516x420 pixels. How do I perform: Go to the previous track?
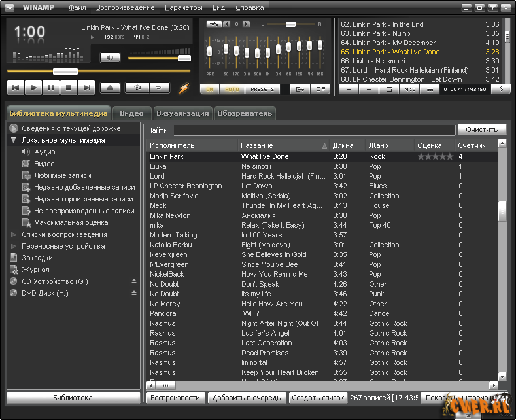(x=16, y=87)
